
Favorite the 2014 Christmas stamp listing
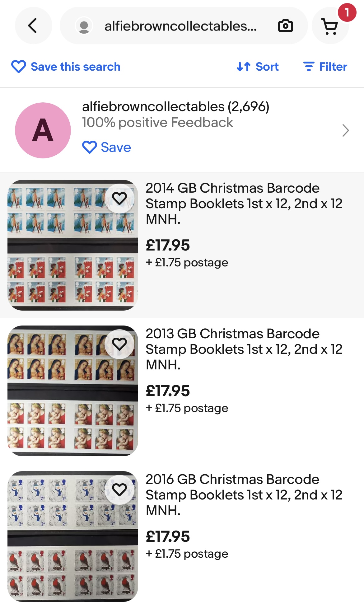pyautogui.click(x=119, y=199)
